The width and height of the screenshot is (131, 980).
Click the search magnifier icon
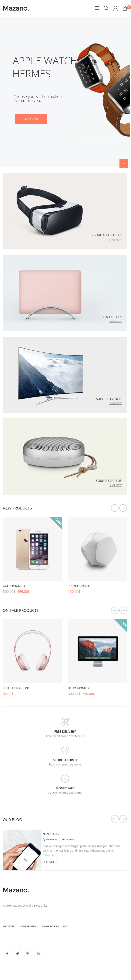pyautogui.click(x=106, y=8)
